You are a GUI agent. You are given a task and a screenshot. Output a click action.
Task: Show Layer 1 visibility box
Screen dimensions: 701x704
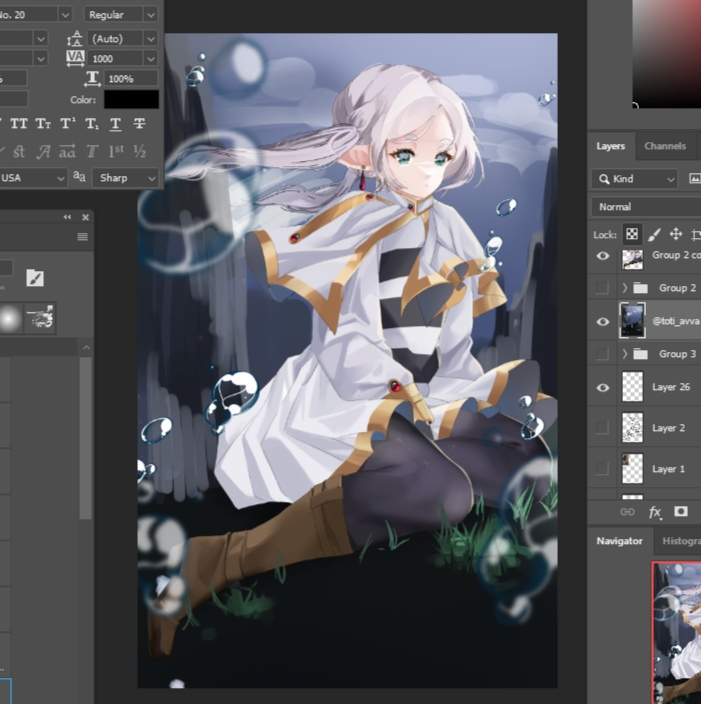click(x=602, y=469)
